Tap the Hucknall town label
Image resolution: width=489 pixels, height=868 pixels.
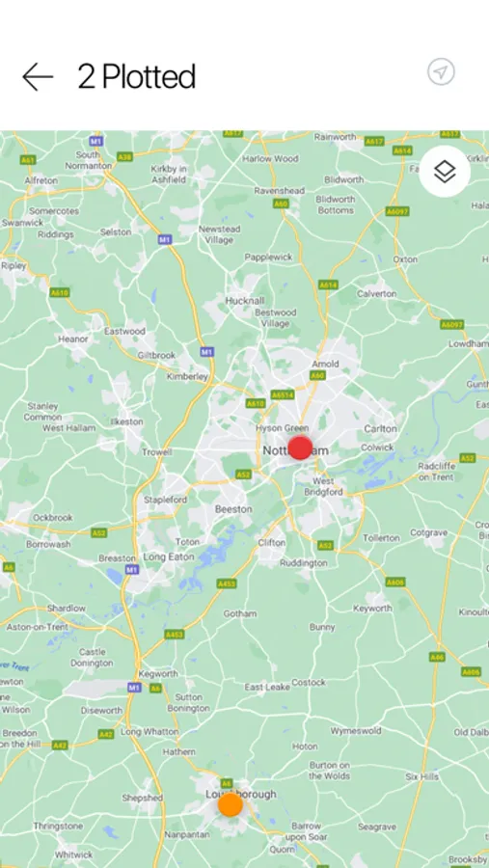[244, 301]
